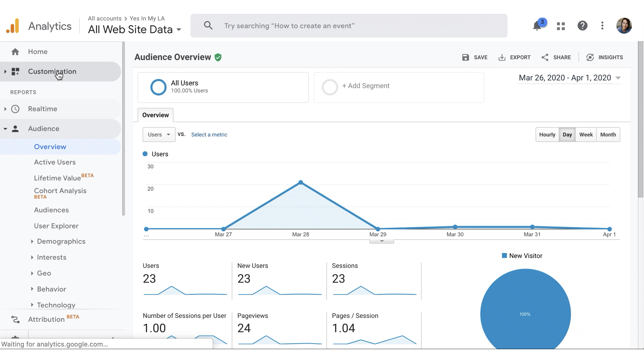Click the Select a metric link
Screen dimensions: 644x362
pyautogui.click(x=209, y=134)
